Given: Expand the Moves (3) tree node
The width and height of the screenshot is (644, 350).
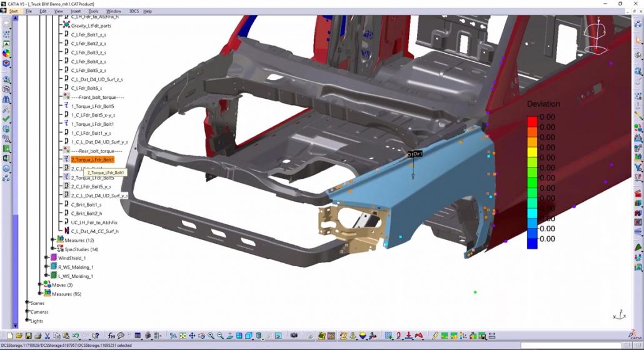Looking at the screenshot, I should click(39, 285).
